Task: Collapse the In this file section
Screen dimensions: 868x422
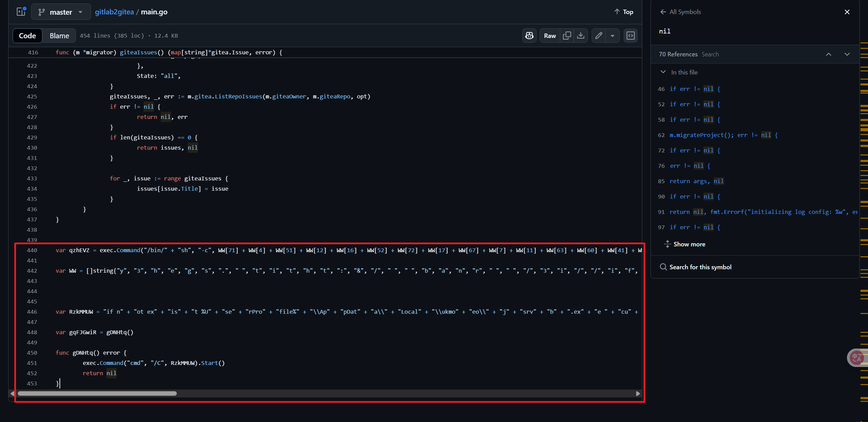Action: 663,72
